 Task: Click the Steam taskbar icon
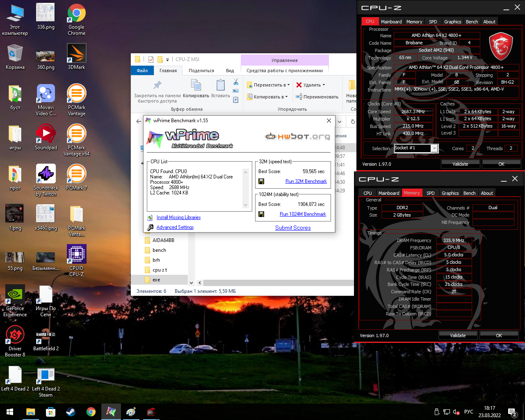[x=71, y=412]
